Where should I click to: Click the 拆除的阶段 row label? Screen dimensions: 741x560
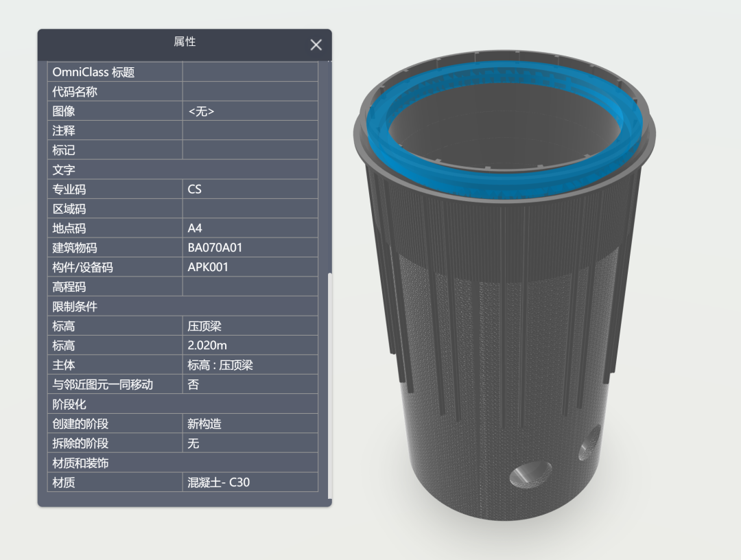click(x=80, y=443)
